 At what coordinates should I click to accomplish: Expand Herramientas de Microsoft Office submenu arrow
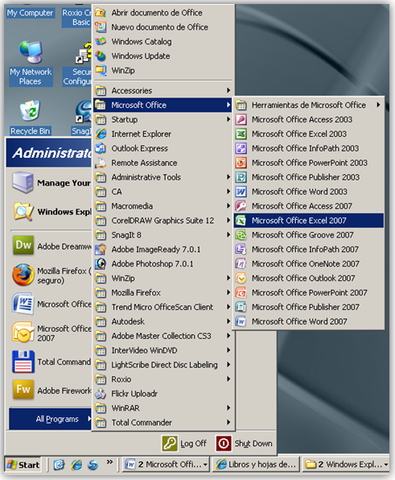pos(378,105)
